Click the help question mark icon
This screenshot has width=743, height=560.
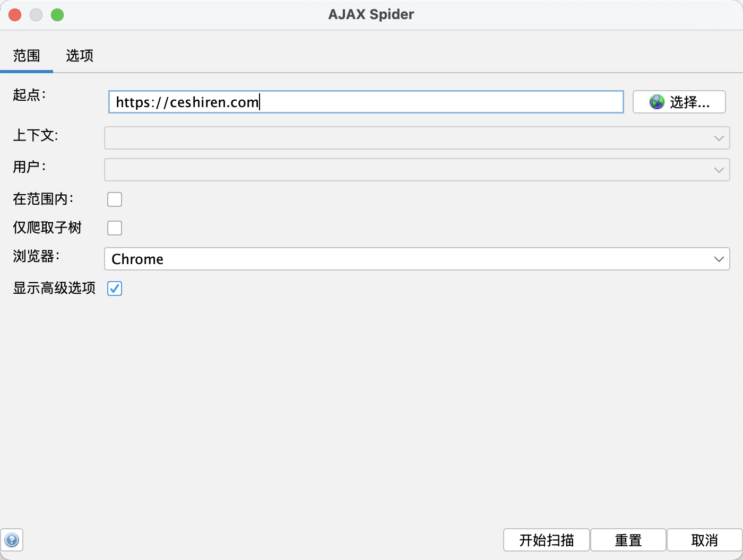[12, 540]
